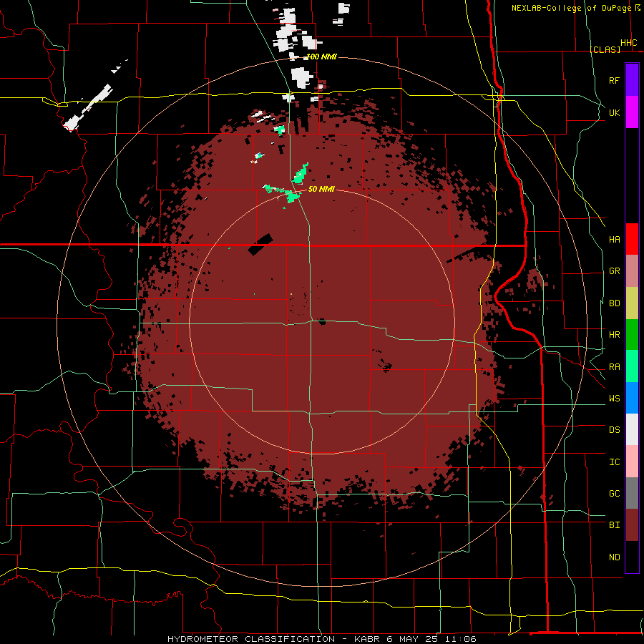The height and width of the screenshot is (644, 644).
Task: Click the BI legend label
Action: tap(614, 525)
